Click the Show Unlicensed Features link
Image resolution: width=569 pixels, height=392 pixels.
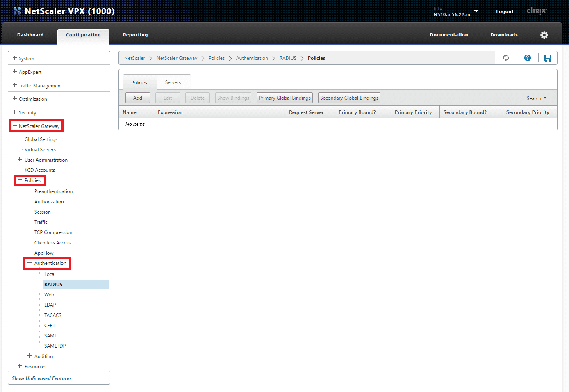coord(41,378)
